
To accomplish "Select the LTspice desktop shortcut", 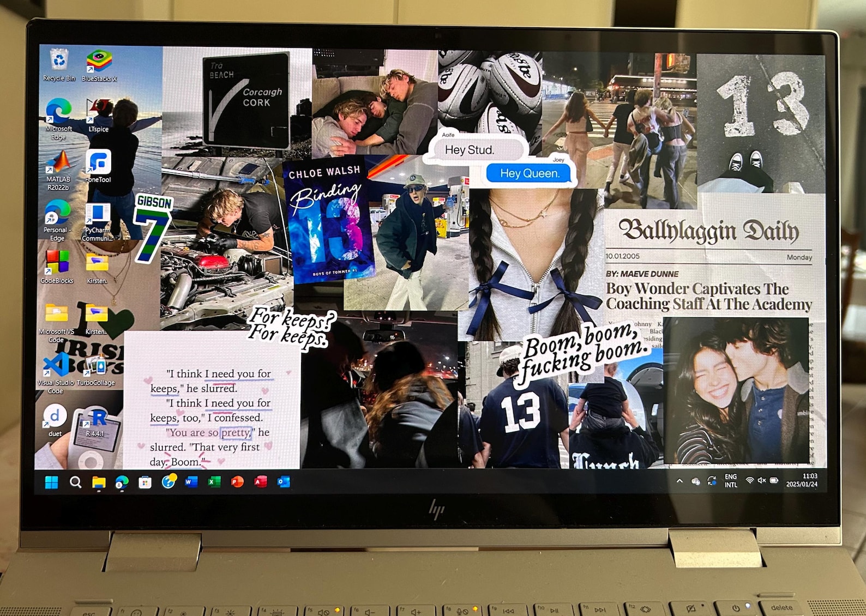I will click(x=99, y=116).
